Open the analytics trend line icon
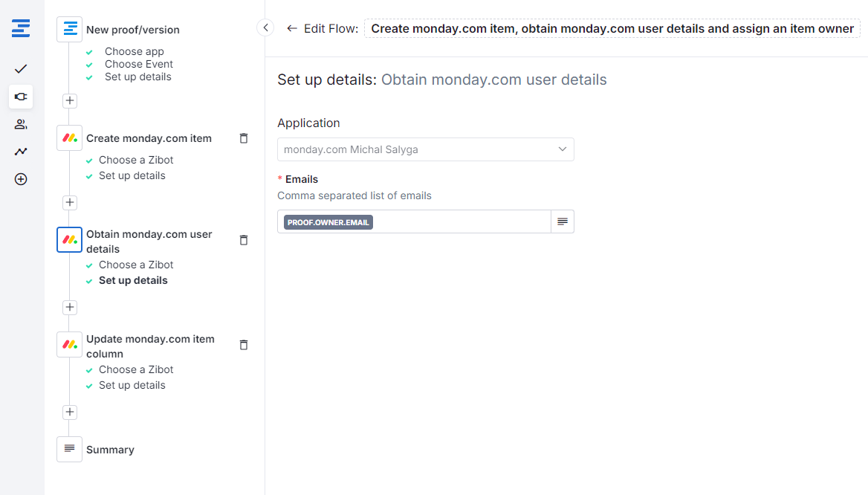 click(21, 152)
